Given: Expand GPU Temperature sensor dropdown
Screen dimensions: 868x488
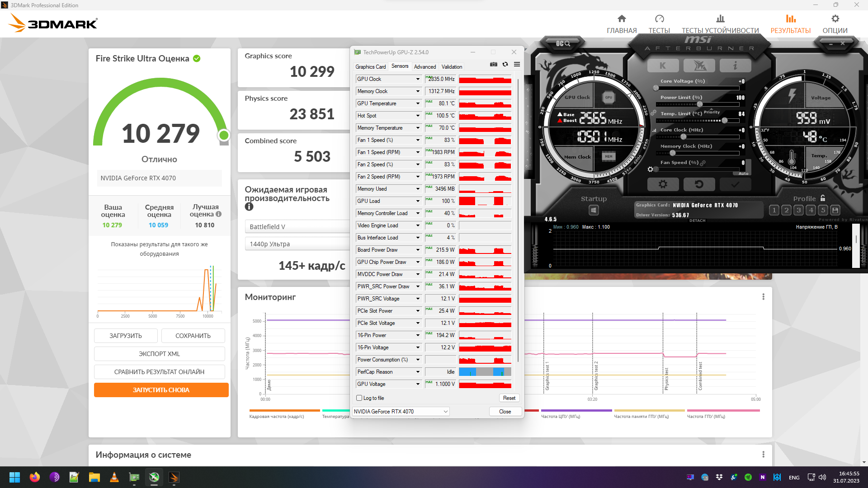Looking at the screenshot, I should tap(418, 103).
